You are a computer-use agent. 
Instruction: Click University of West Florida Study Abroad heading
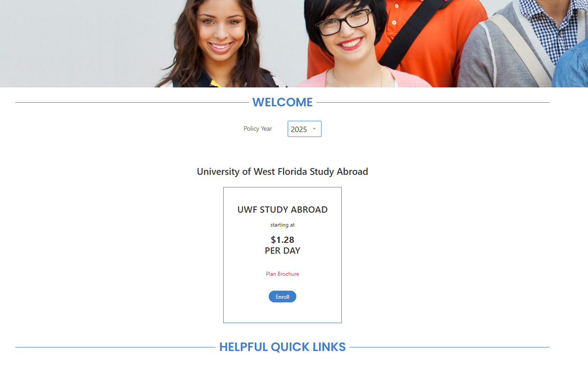282,171
